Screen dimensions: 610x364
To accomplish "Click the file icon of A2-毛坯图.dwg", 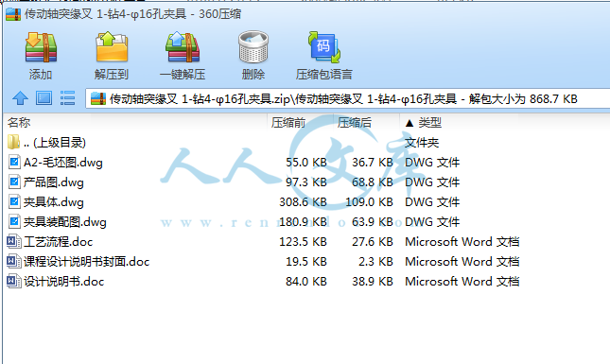I will tap(14, 162).
